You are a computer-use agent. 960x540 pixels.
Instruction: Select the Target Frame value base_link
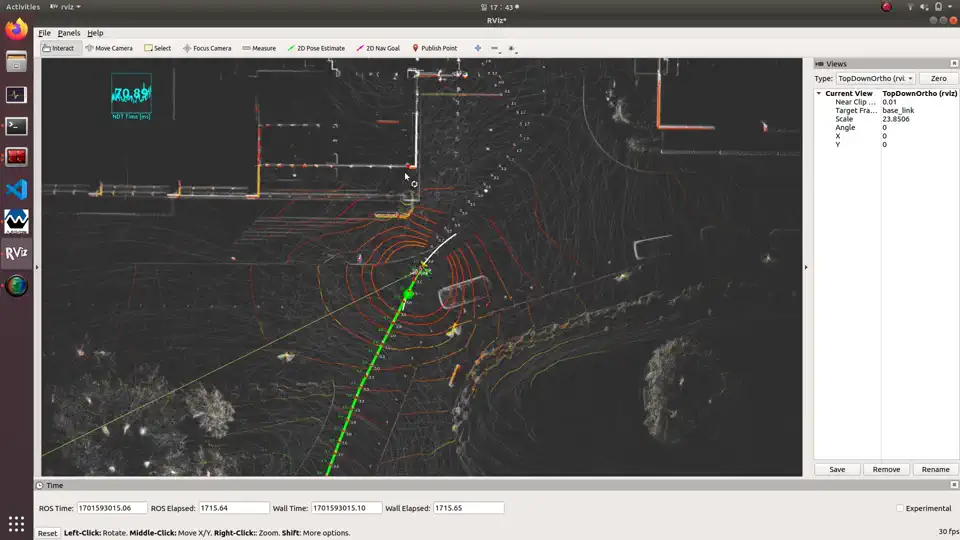(898, 111)
